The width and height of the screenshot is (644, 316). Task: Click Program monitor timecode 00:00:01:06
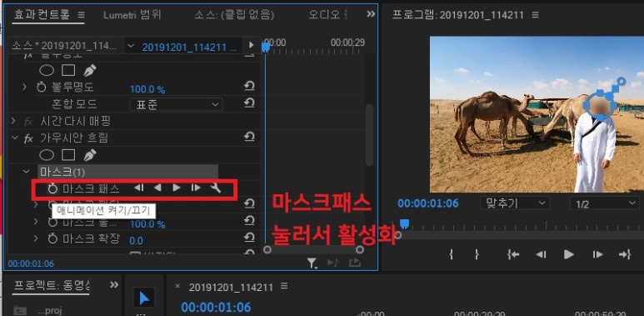[x=427, y=203]
